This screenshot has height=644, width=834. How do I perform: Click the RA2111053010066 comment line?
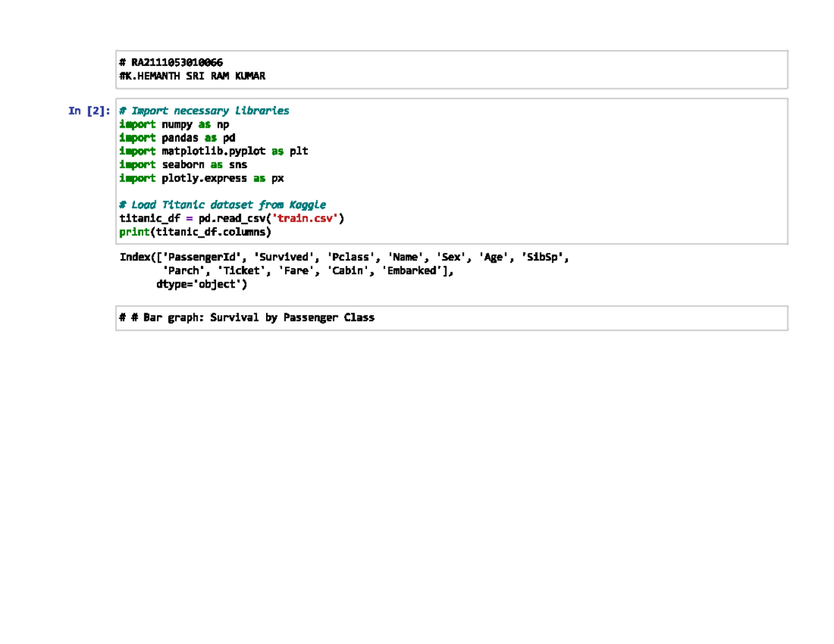(x=171, y=63)
